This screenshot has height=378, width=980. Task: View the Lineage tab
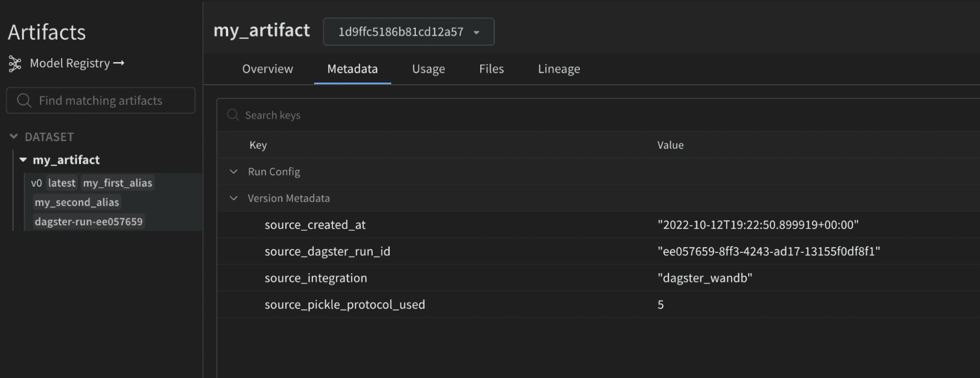pos(559,69)
